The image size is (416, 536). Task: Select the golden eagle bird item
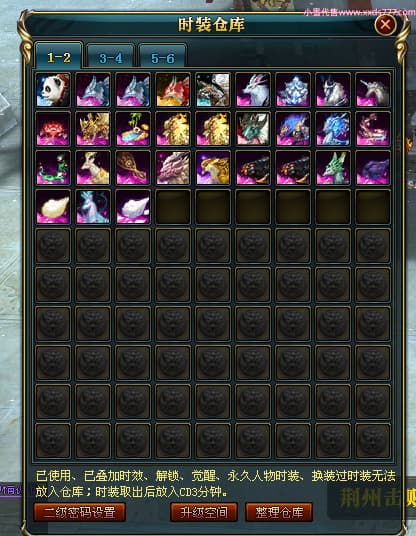[x=213, y=168]
